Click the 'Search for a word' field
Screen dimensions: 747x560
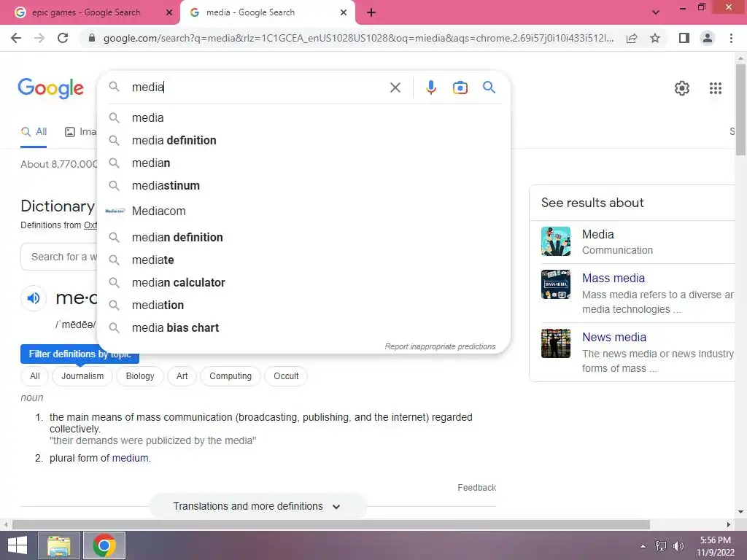pos(59,257)
